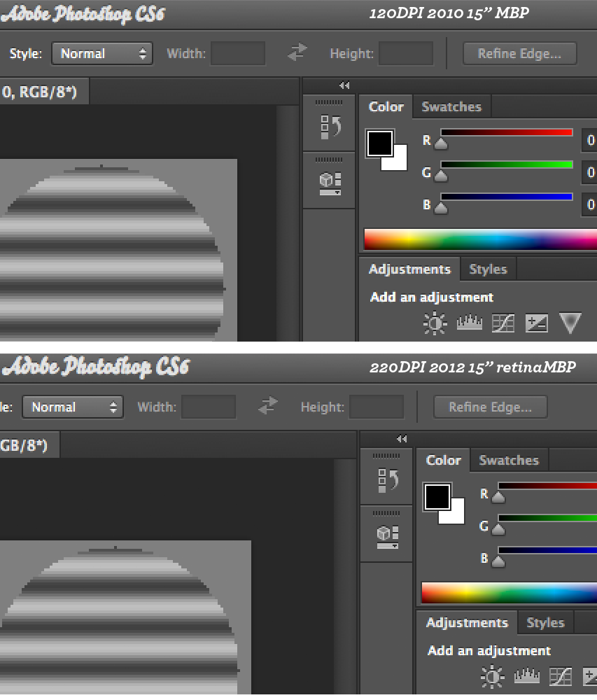Add Levels adjustment in the 220DPI panel
Viewport: 597px width, 700px height.
point(526,676)
